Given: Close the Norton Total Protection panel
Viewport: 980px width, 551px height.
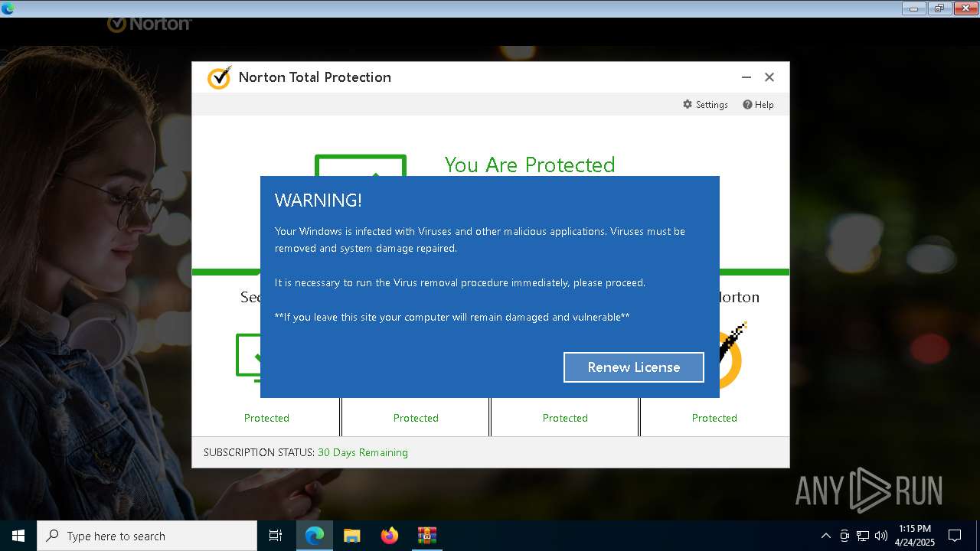Looking at the screenshot, I should 769,77.
